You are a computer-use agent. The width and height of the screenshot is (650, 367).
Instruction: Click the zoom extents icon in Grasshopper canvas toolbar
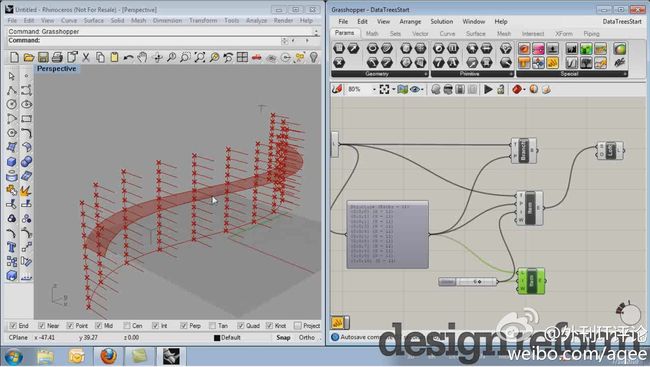tap(384, 90)
